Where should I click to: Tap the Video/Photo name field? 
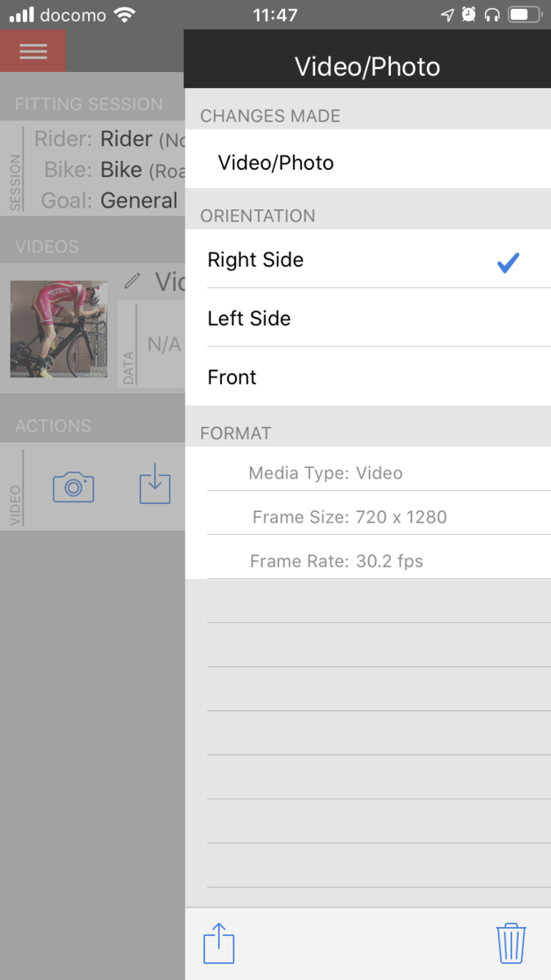click(x=276, y=163)
